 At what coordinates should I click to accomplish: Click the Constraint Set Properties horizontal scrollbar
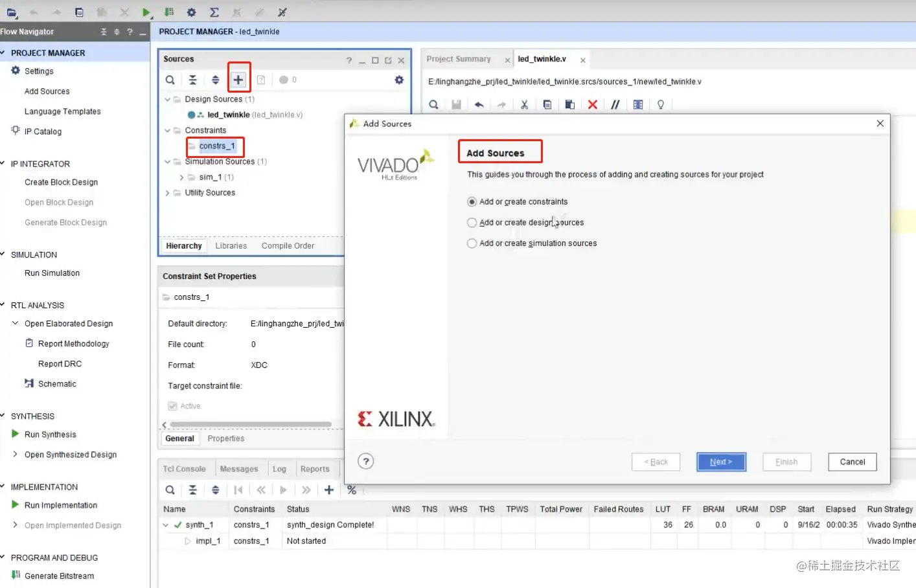pyautogui.click(x=251, y=425)
